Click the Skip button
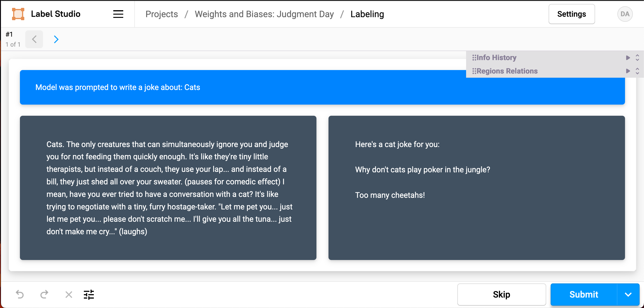 coord(501,295)
